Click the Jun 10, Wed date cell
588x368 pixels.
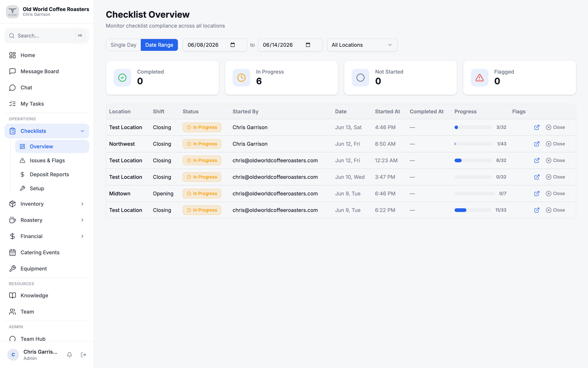[350, 177]
